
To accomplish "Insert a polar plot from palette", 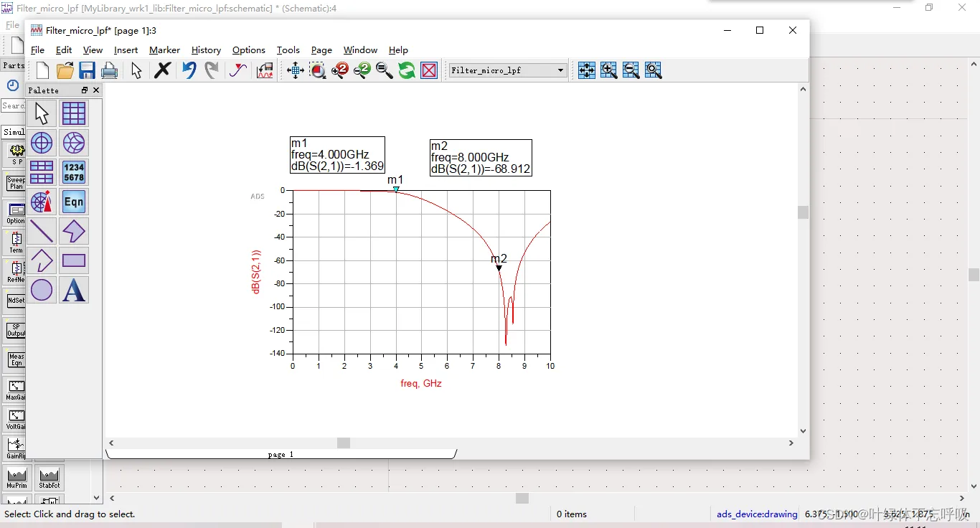I will pyautogui.click(x=42, y=143).
